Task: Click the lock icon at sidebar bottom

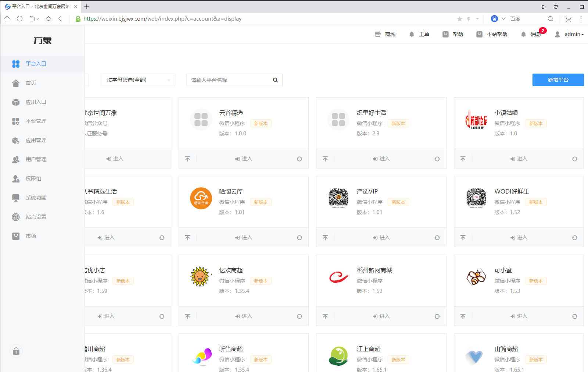Action: [16, 351]
